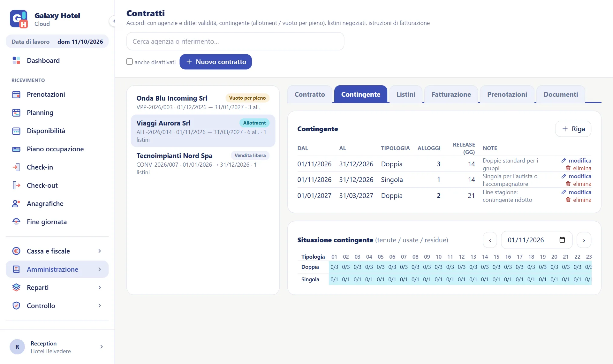The width and height of the screenshot is (613, 364).
Task: Click the Reparti layers icon
Action: (x=16, y=287)
